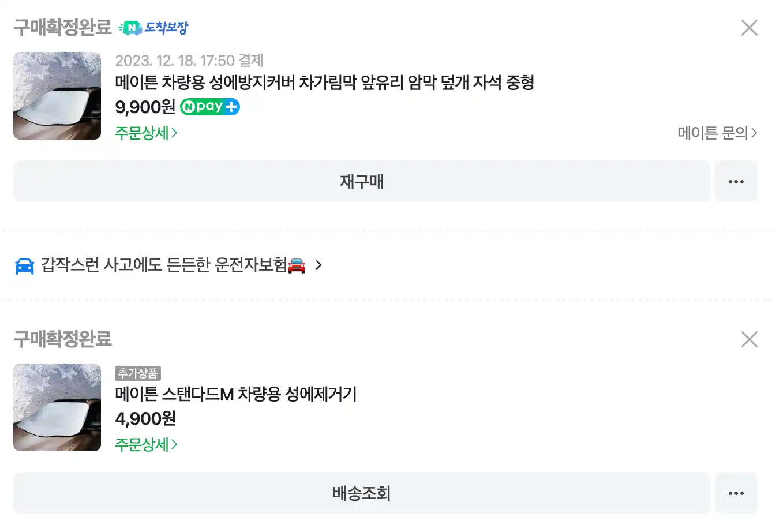
Task: Dismiss the first 구매확정완료 order with X
Action: click(x=749, y=27)
